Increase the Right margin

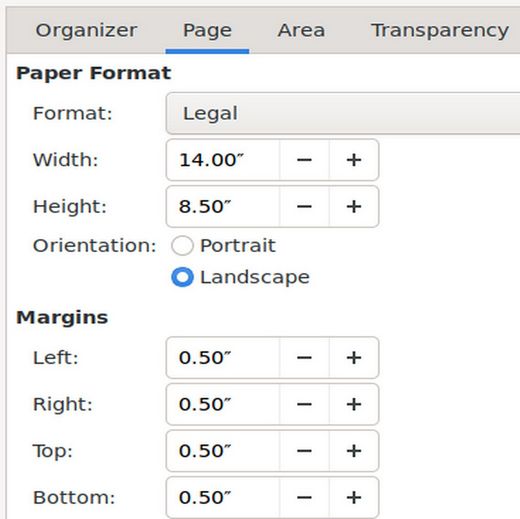354,404
